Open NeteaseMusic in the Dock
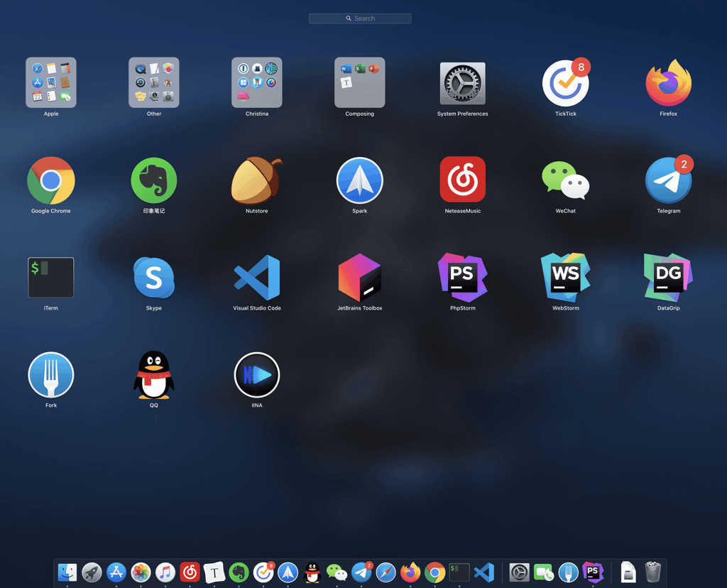The width and height of the screenshot is (727, 588). point(190,572)
